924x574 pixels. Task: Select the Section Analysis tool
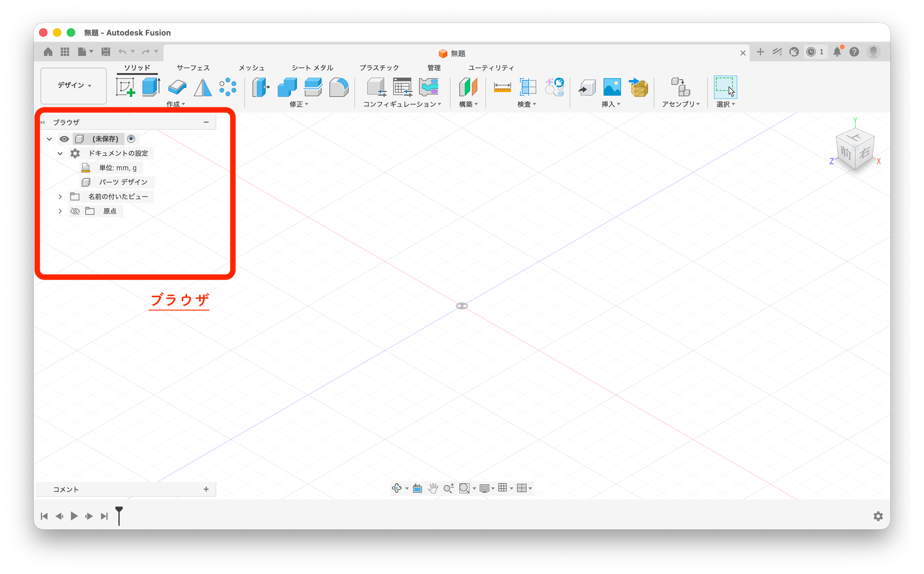[528, 87]
